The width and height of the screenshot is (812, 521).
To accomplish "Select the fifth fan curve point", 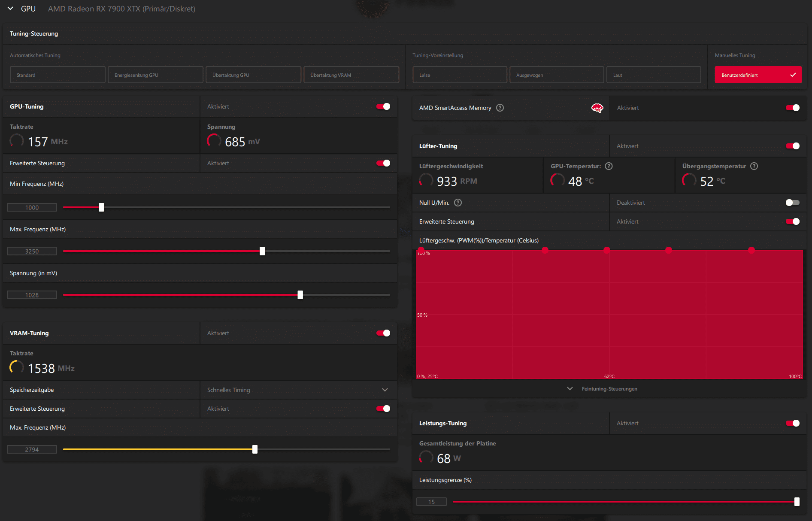I will 751,250.
